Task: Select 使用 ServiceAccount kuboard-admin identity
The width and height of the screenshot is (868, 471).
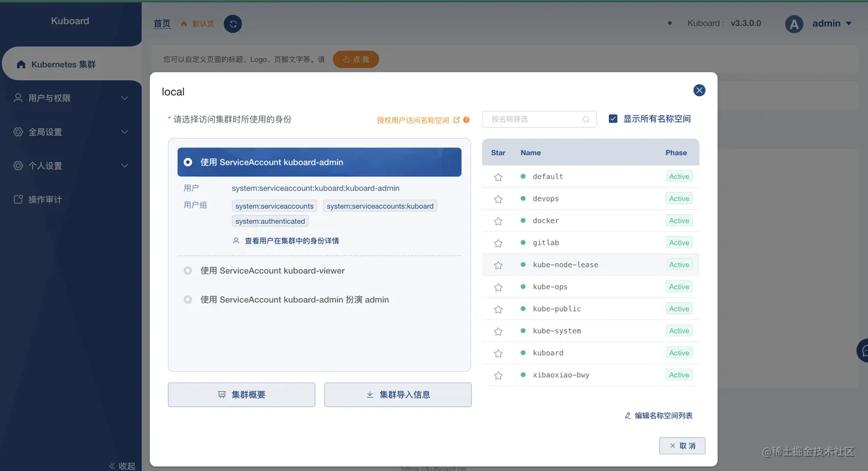Action: pos(319,162)
